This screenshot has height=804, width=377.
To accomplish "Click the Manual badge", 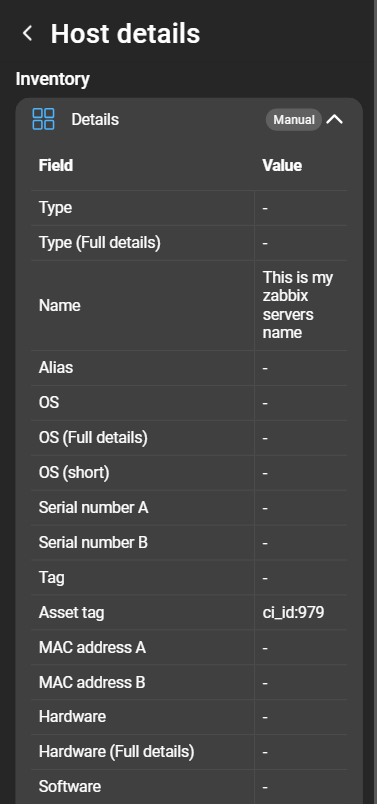I will [293, 120].
